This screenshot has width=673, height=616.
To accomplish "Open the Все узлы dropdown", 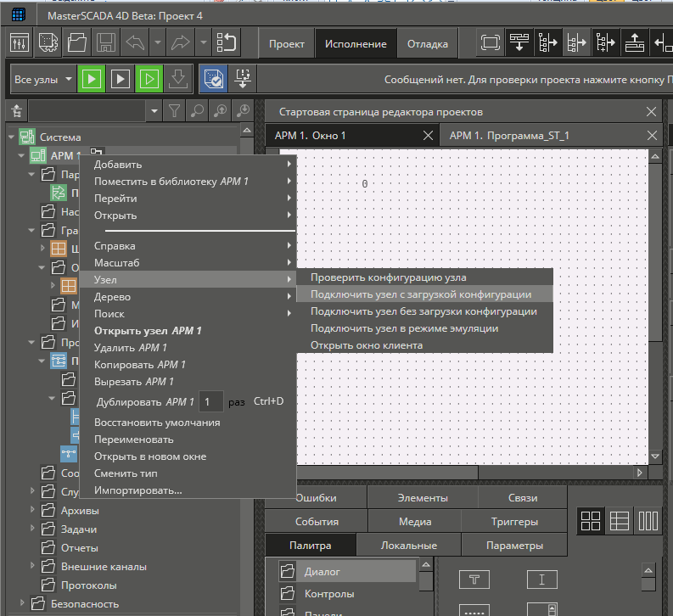I will pyautogui.click(x=43, y=80).
